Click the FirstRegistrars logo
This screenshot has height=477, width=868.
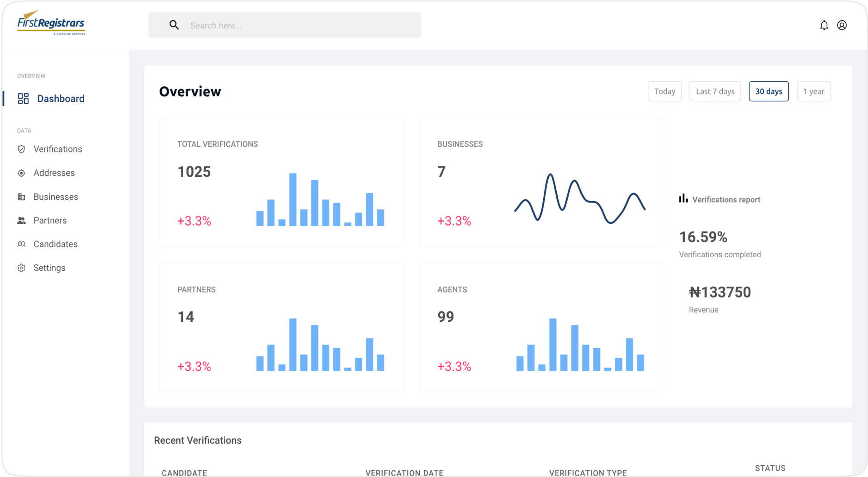click(x=51, y=24)
